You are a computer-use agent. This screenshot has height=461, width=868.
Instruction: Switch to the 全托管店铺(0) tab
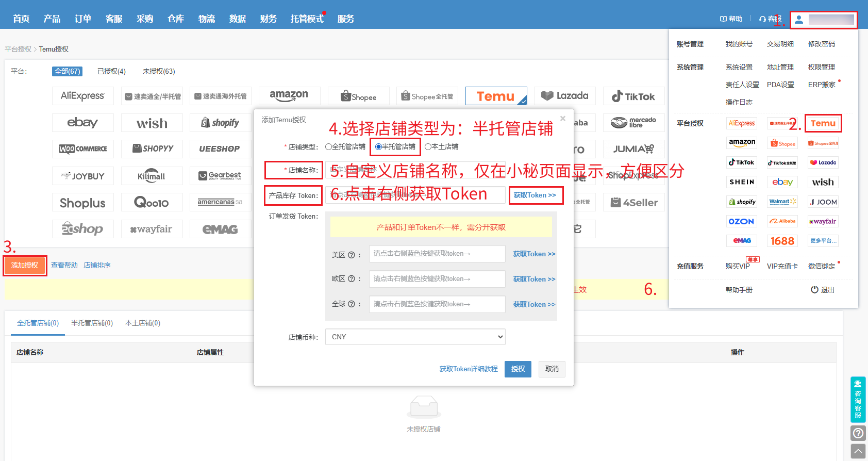(38, 323)
